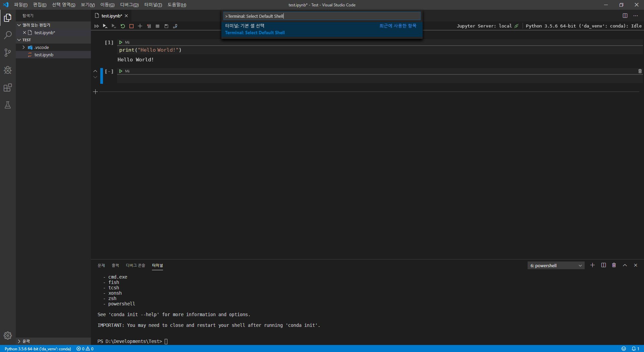Click the command palette input field
The height and width of the screenshot is (352, 644).
pos(322,16)
